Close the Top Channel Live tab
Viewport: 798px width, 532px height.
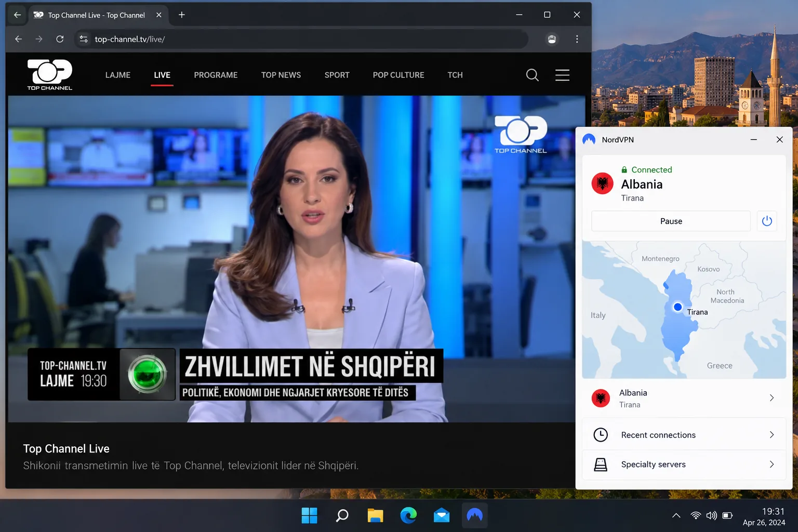coord(159,15)
